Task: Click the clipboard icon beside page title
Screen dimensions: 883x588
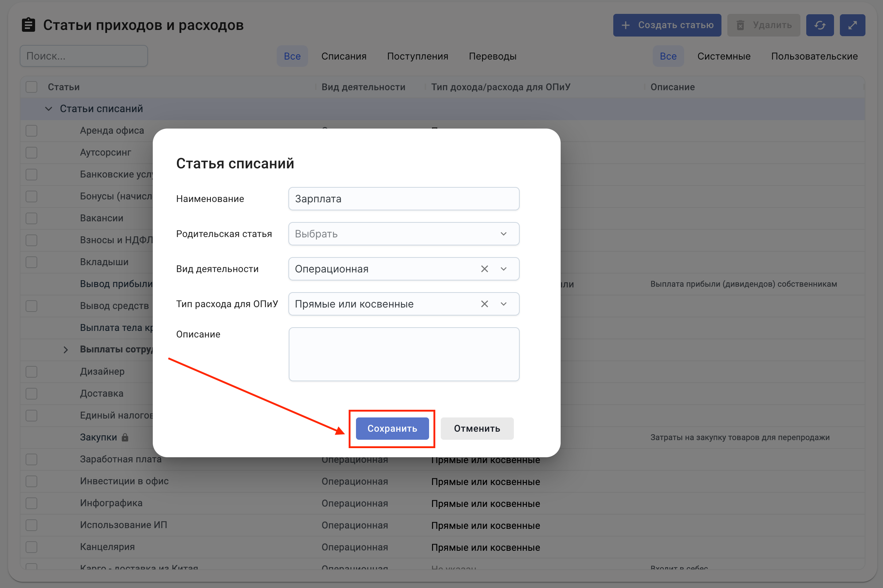Action: pyautogui.click(x=29, y=25)
